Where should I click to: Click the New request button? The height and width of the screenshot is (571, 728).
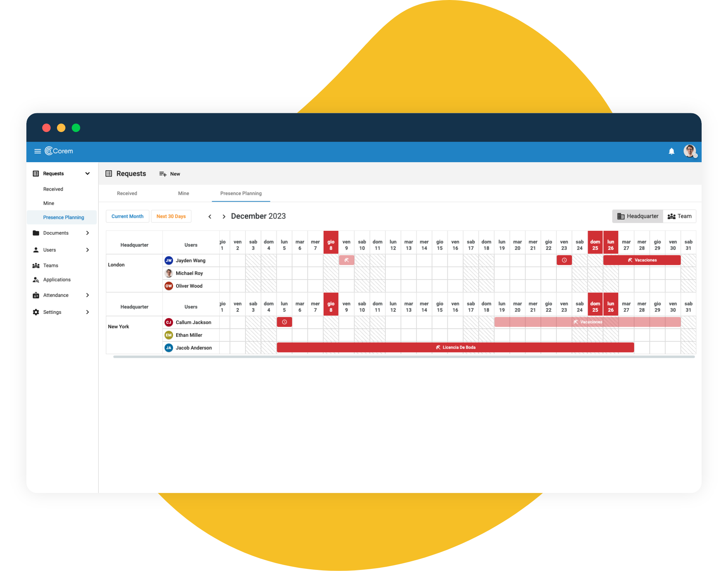point(171,174)
